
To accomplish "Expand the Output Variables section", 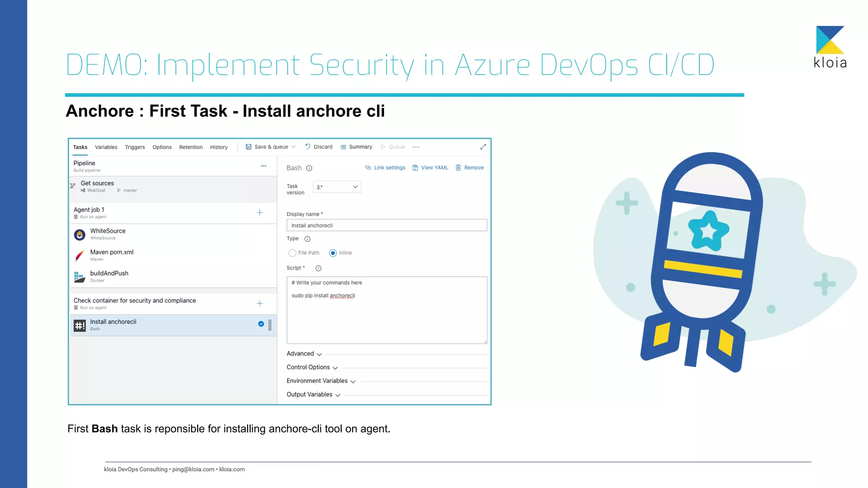I will (314, 394).
